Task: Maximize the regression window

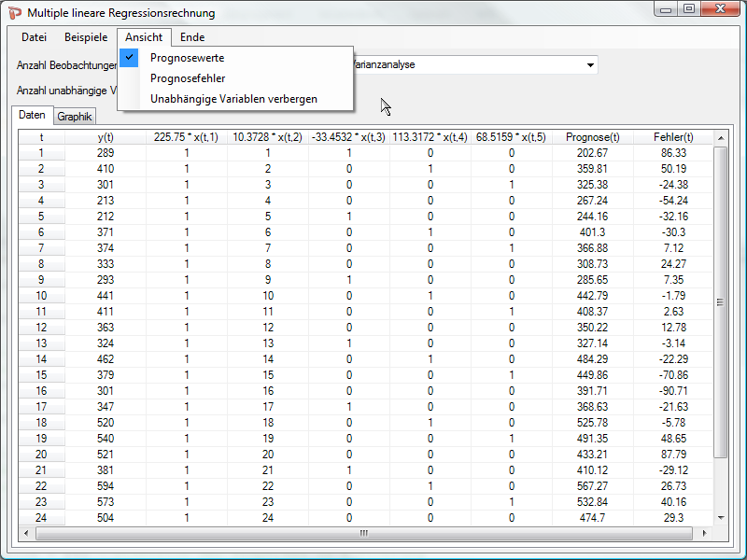Action: click(x=688, y=9)
